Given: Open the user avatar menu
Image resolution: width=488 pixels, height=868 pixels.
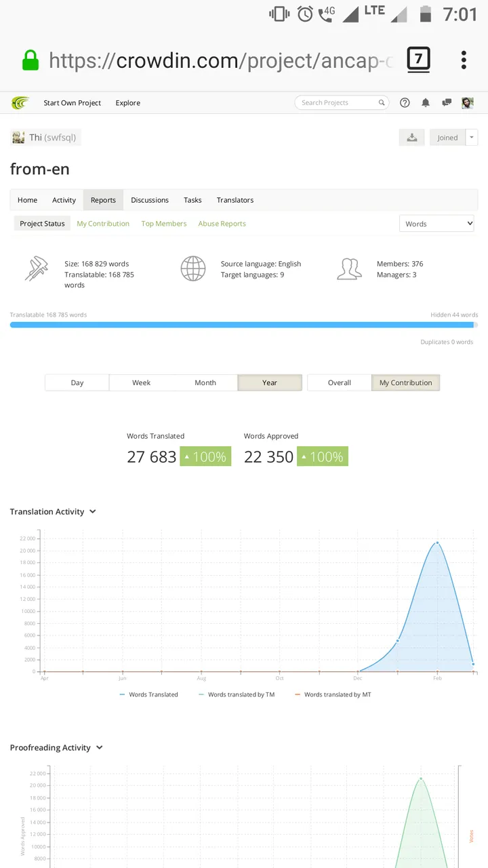Looking at the screenshot, I should (x=468, y=103).
